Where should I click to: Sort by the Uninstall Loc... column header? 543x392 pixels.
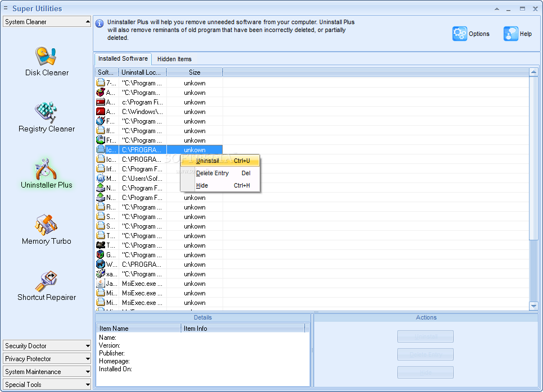(142, 72)
